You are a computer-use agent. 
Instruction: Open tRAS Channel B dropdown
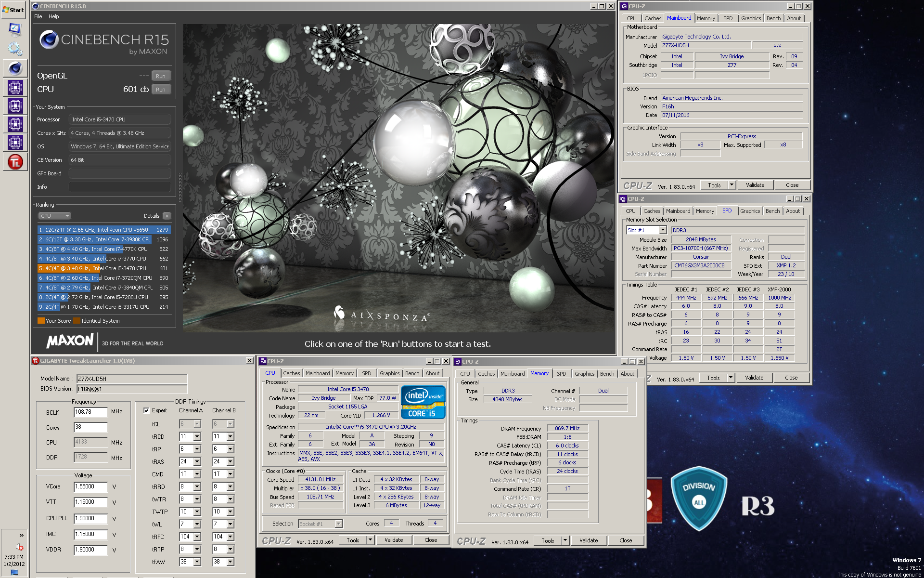click(231, 462)
